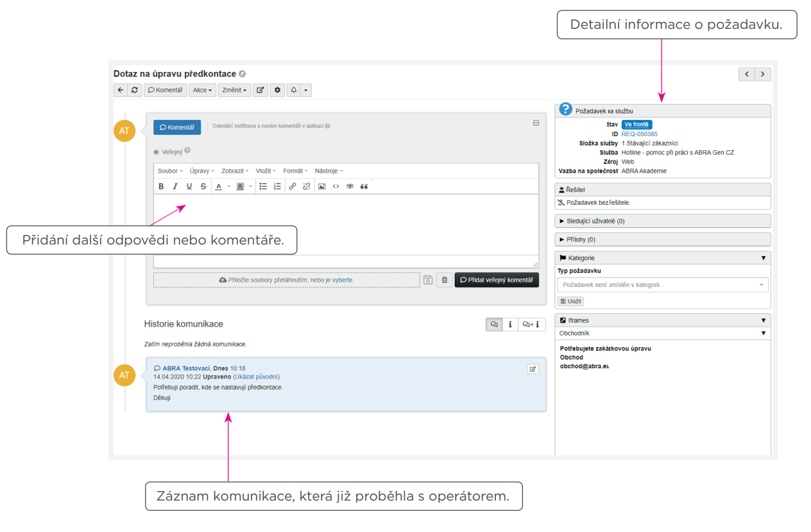Open the REQ-050385 request link

pos(639,134)
